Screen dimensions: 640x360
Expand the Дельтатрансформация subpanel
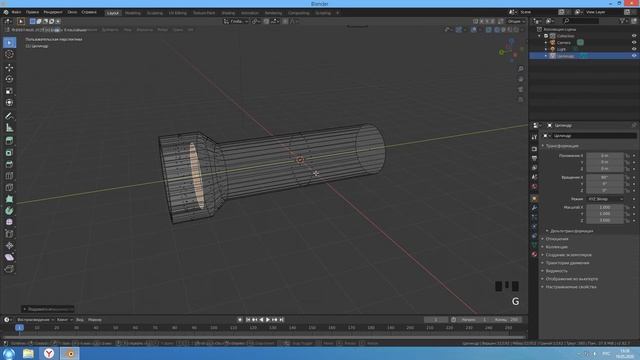571,231
